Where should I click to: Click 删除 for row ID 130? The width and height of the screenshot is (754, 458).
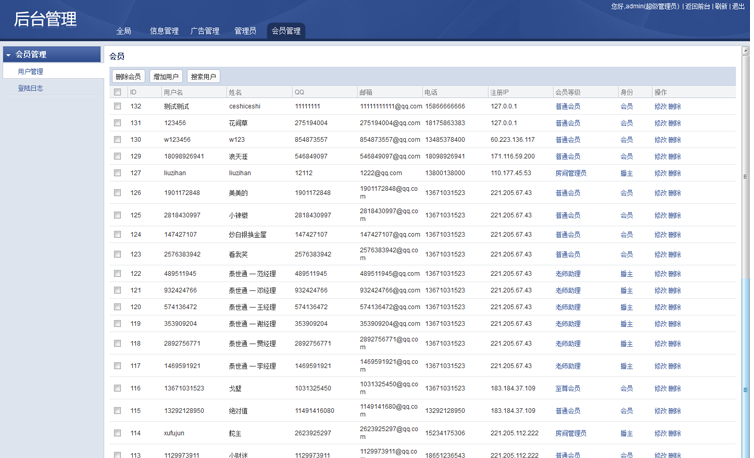[x=675, y=140]
